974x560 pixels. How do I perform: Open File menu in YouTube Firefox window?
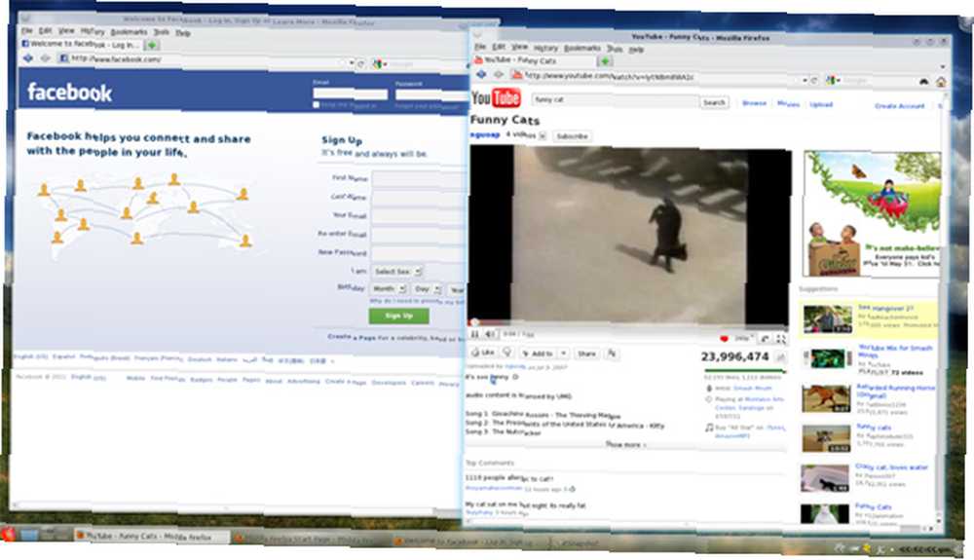(480, 47)
